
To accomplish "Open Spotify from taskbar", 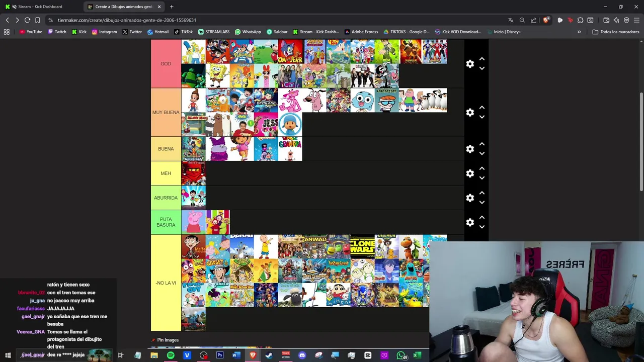I will (x=171, y=355).
